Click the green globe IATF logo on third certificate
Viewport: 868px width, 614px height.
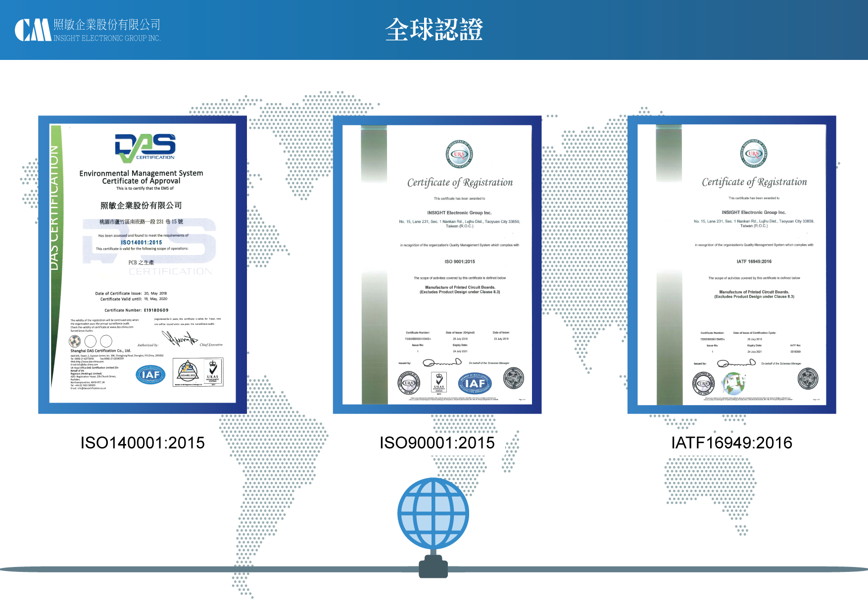coord(733,383)
